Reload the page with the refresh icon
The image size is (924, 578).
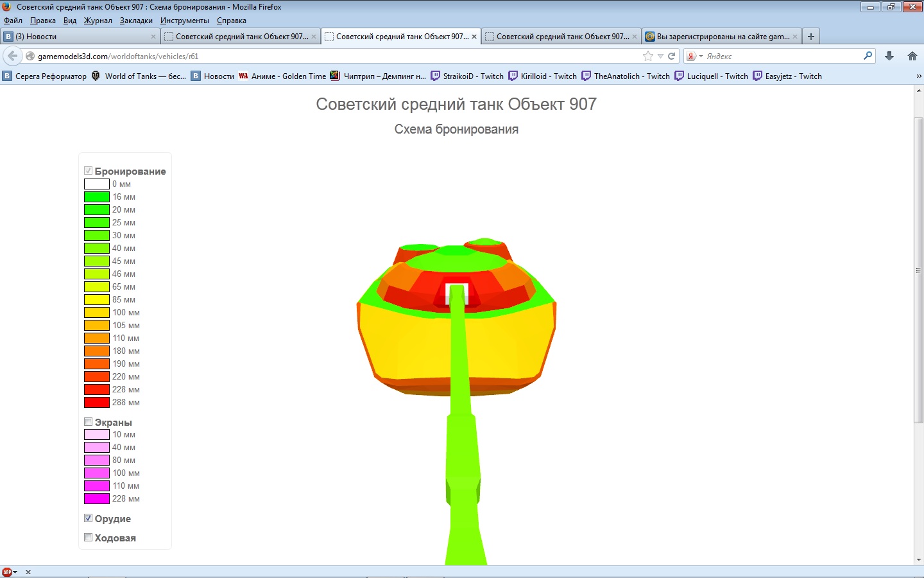click(x=672, y=56)
